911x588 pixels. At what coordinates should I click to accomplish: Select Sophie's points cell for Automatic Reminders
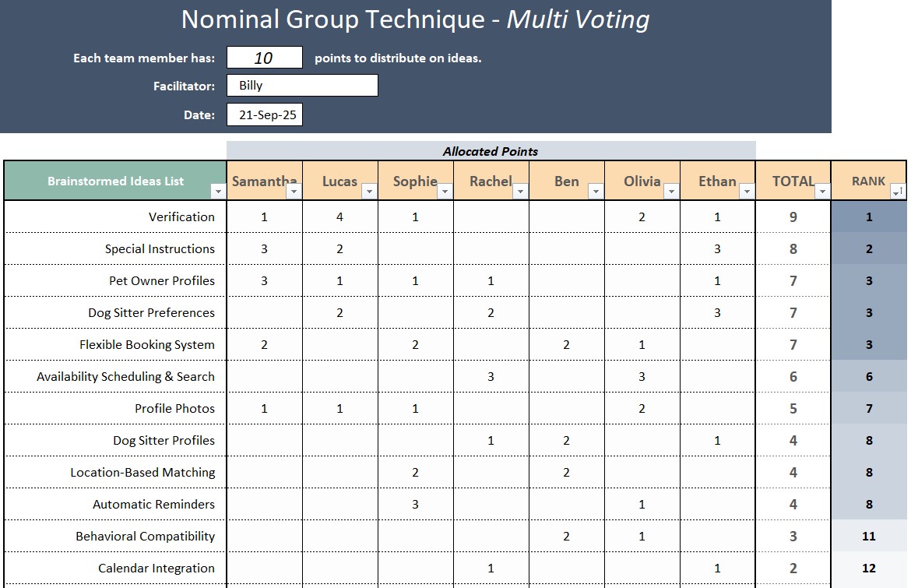pos(415,505)
